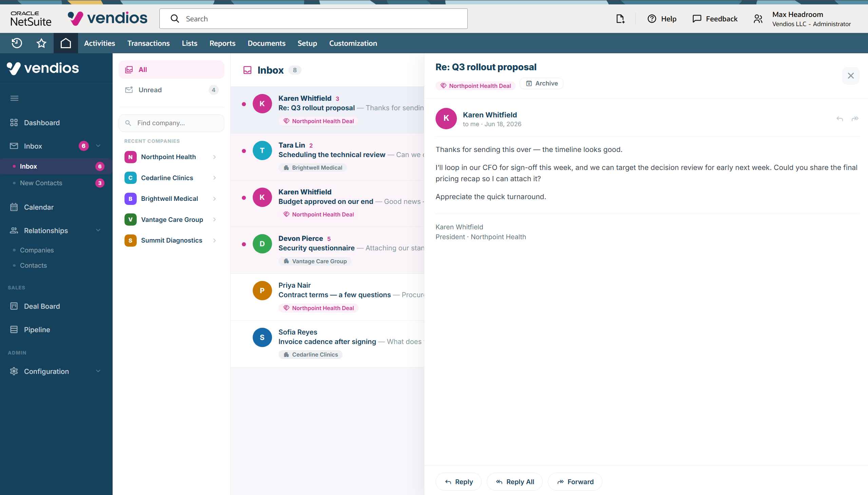Collapse sidebar with the hamburger icon
Viewport: 868px width, 495px height.
click(14, 98)
